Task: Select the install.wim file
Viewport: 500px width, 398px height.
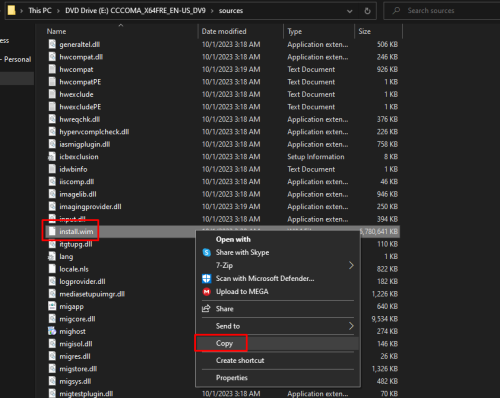Action: pos(76,231)
